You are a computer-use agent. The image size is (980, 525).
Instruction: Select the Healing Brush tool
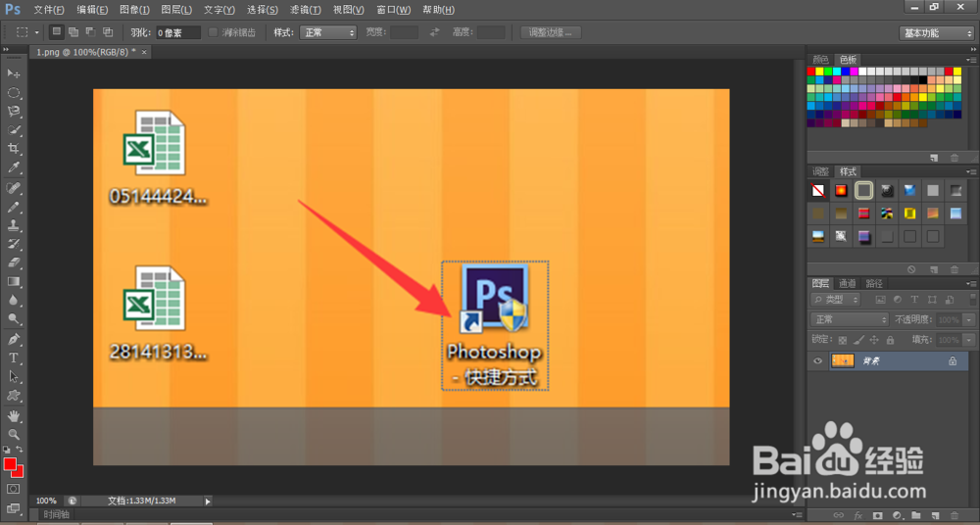coord(13,188)
